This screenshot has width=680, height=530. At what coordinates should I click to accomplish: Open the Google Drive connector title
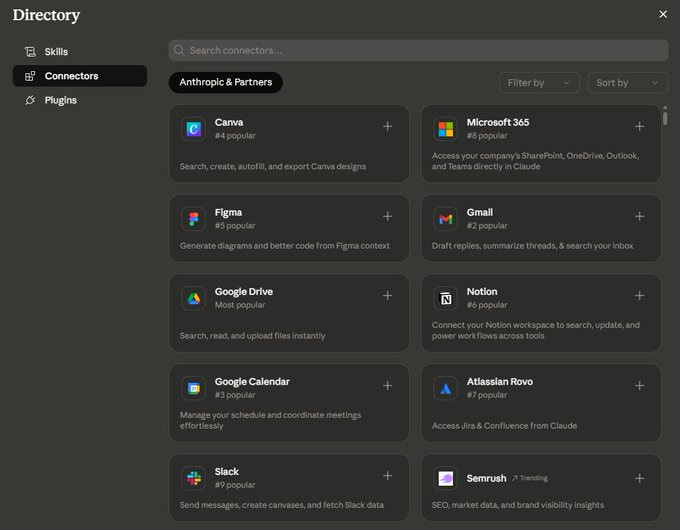coord(244,291)
